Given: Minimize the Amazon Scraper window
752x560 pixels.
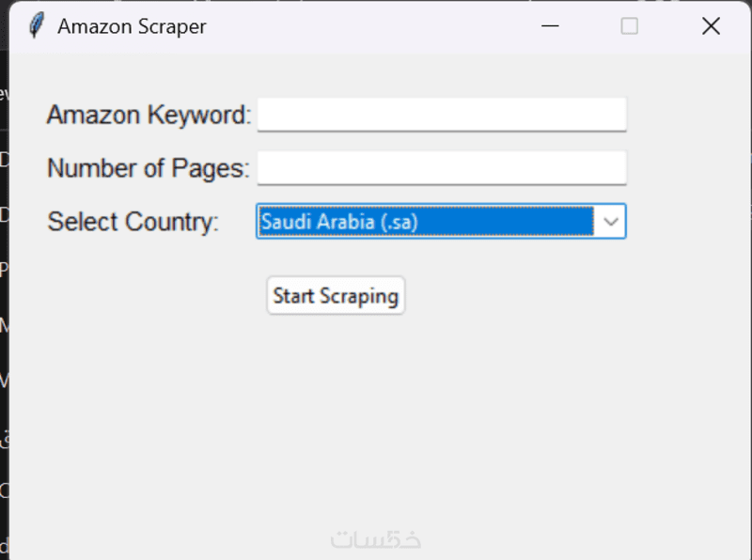Looking at the screenshot, I should point(551,26).
